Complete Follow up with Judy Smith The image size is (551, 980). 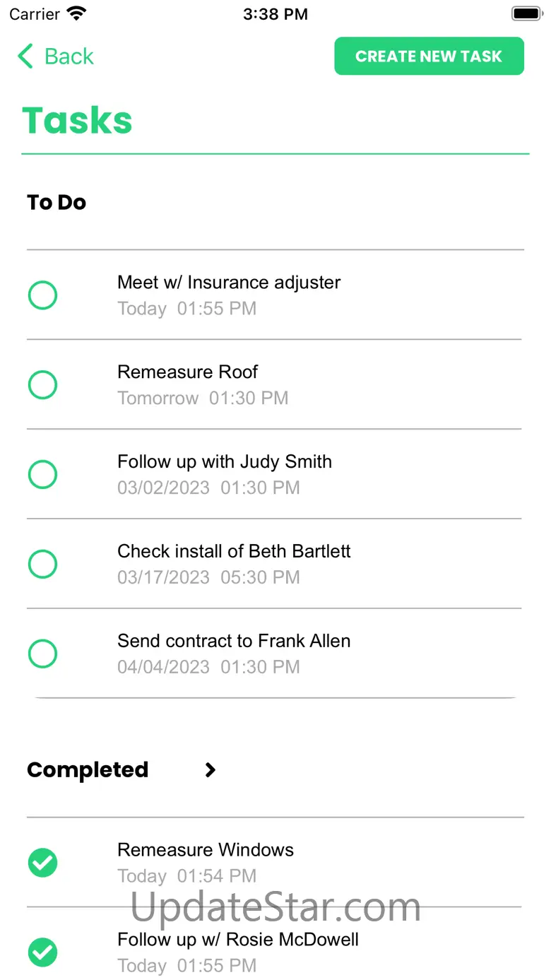pyautogui.click(x=42, y=475)
